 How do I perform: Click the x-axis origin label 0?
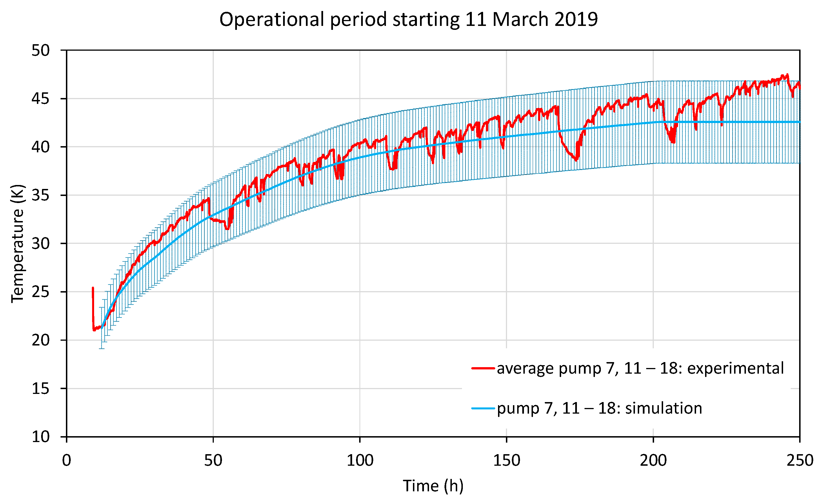(x=67, y=461)
